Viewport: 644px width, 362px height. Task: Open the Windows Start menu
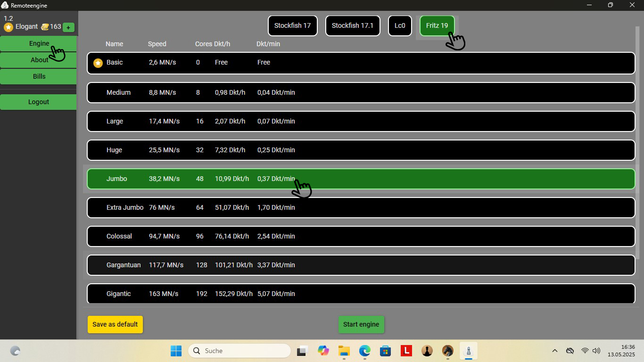point(176,351)
